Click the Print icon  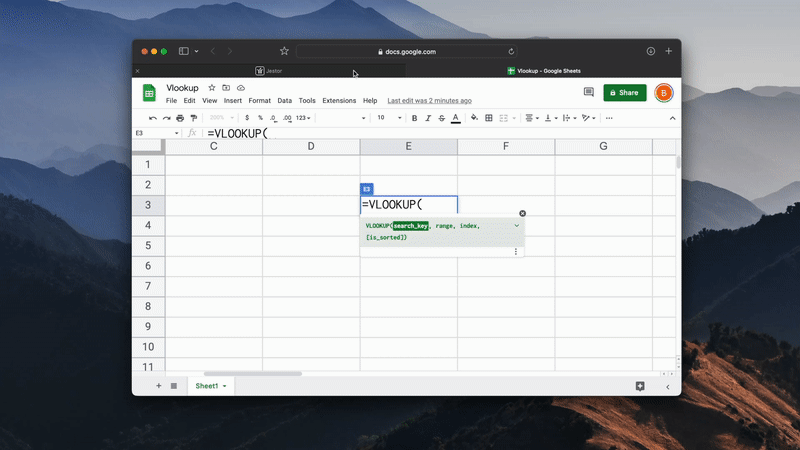(x=180, y=118)
